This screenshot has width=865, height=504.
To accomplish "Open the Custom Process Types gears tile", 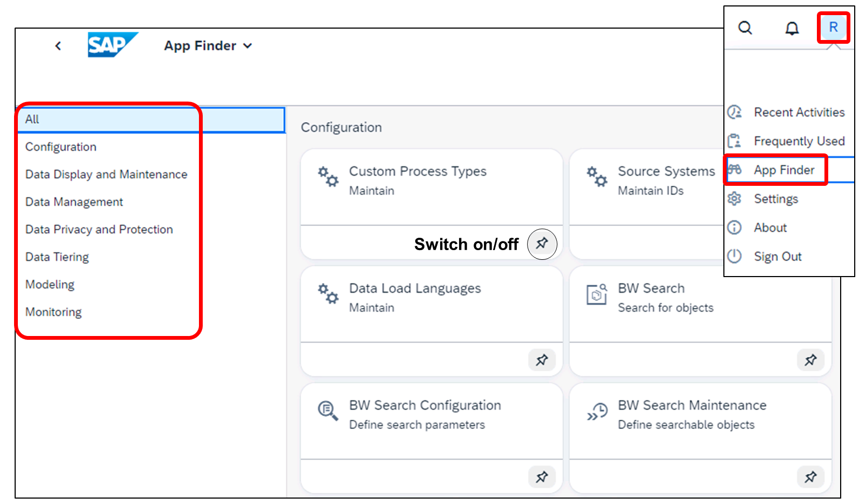I will pyautogui.click(x=328, y=177).
